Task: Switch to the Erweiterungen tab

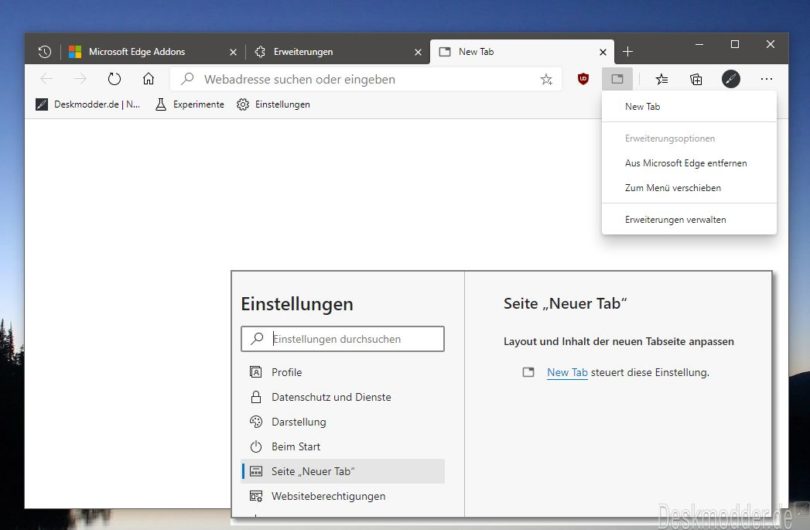Action: [x=337, y=52]
